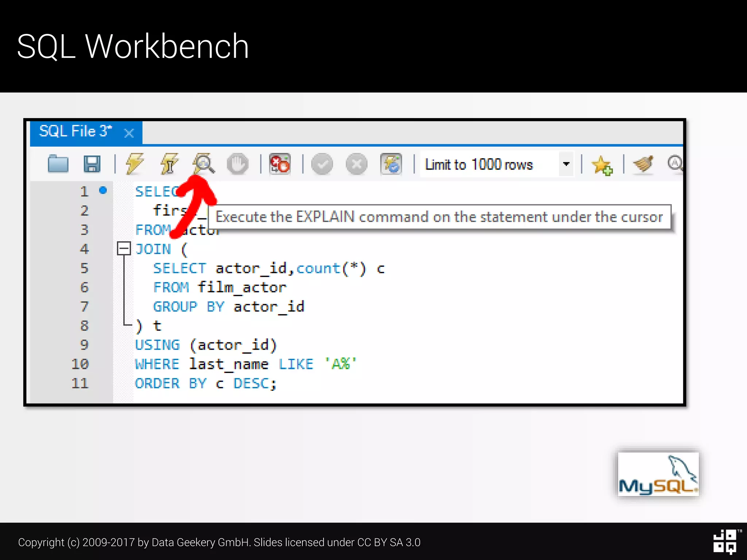Click the EXPLAIN magnifier lightning icon
This screenshot has width=747, height=560.
204,164
